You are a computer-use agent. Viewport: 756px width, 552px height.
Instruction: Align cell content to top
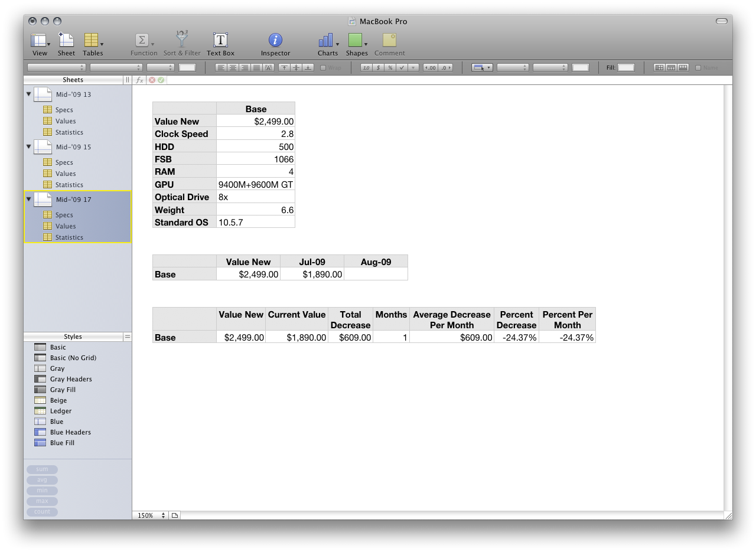(285, 68)
